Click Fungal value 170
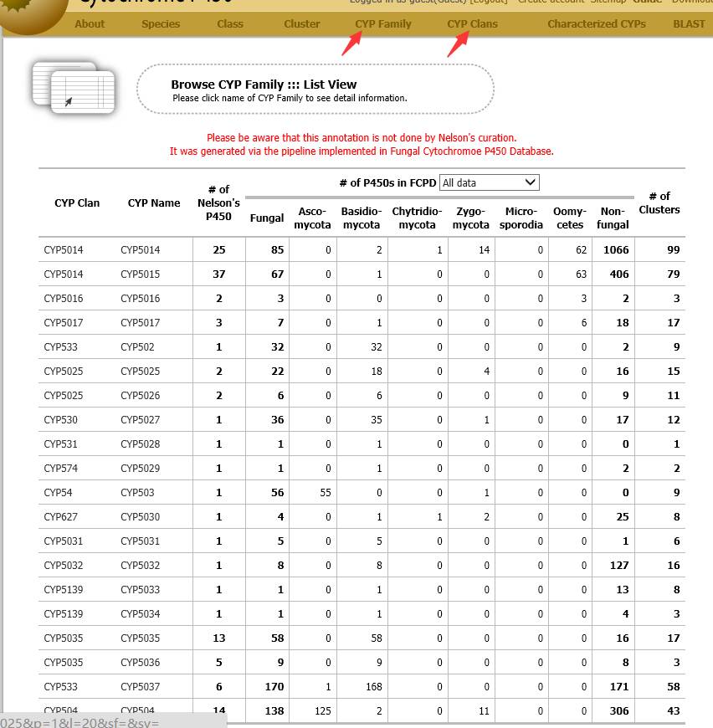This screenshot has width=713, height=728. (x=274, y=687)
